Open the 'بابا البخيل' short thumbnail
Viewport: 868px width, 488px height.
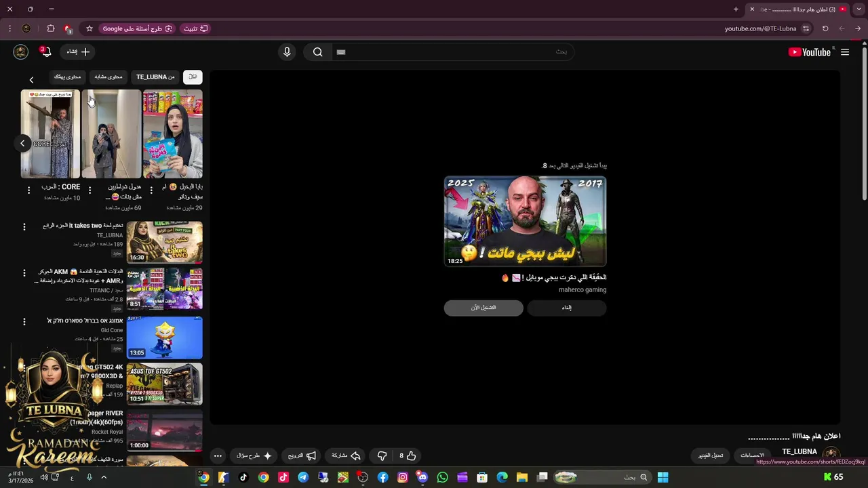173,134
